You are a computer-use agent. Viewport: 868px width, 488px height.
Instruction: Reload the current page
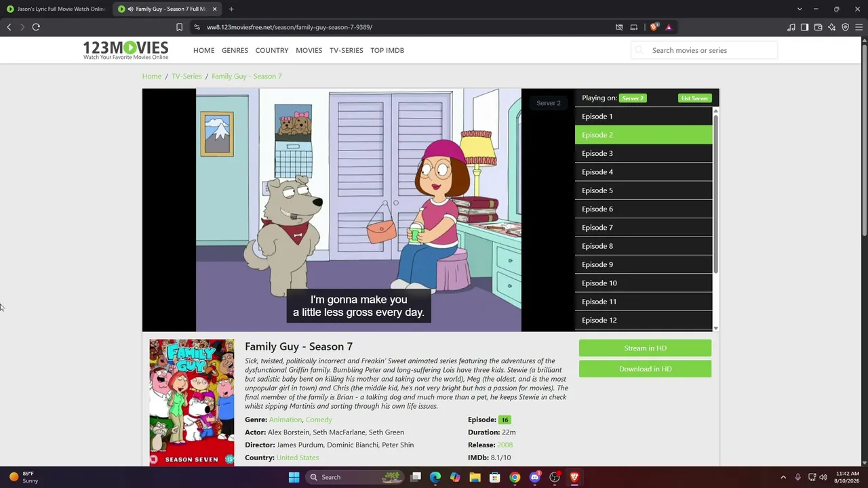pyautogui.click(x=36, y=27)
